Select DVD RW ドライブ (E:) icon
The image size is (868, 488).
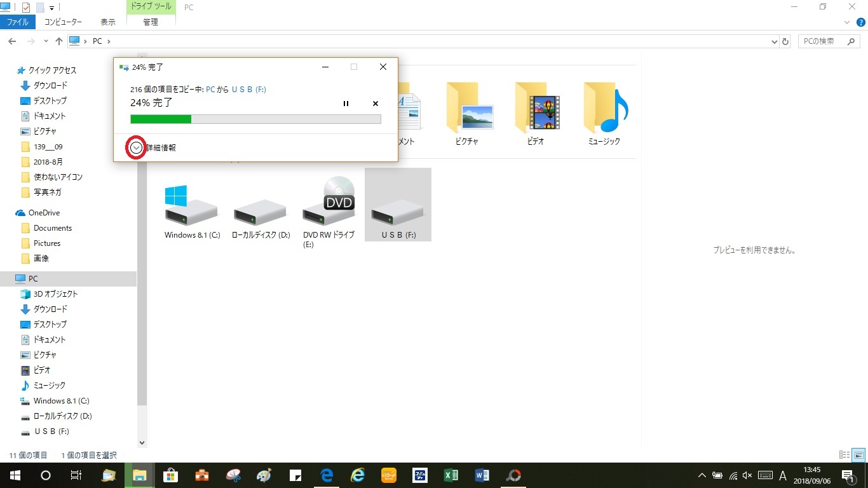coord(329,212)
